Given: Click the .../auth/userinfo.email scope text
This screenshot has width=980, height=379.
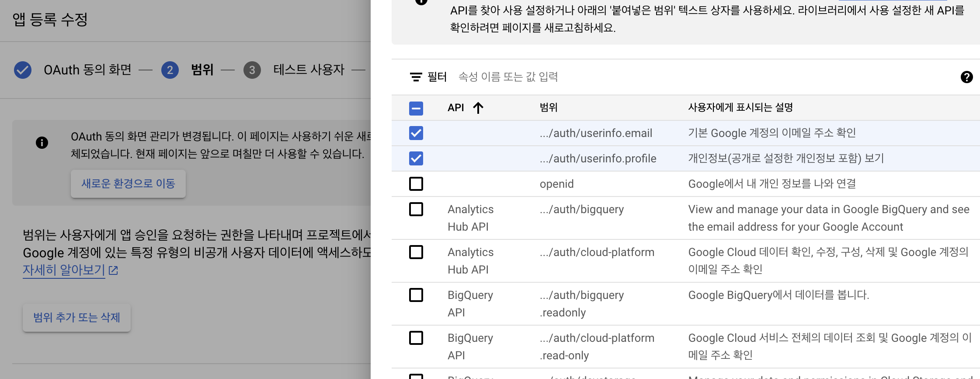Looking at the screenshot, I should 596,133.
